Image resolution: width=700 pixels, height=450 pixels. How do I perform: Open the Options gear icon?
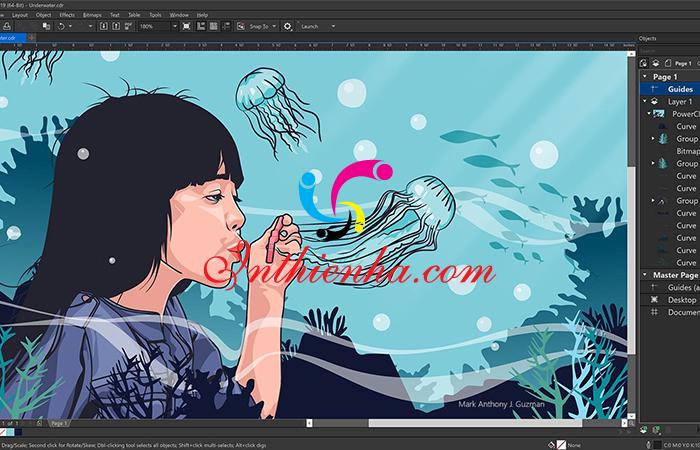[x=288, y=26]
